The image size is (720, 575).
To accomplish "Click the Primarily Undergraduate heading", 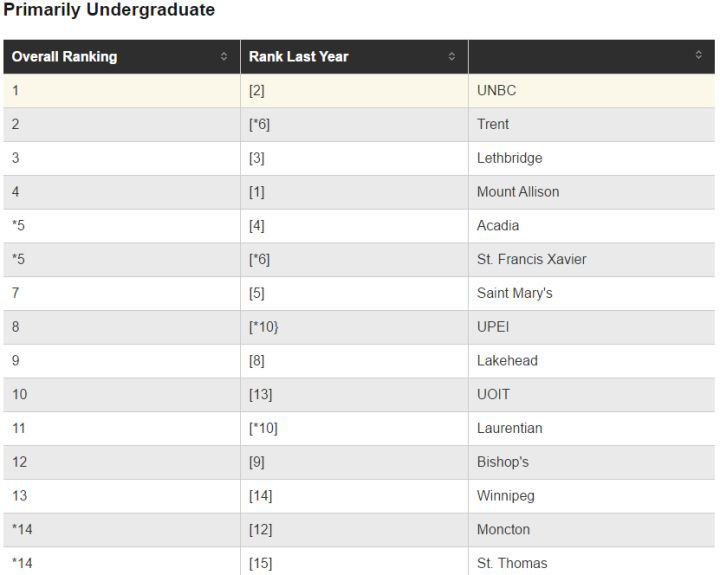I will 109,11.
